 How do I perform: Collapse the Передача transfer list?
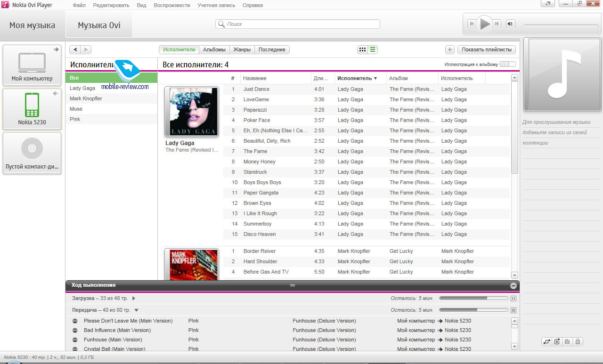[x=136, y=310]
